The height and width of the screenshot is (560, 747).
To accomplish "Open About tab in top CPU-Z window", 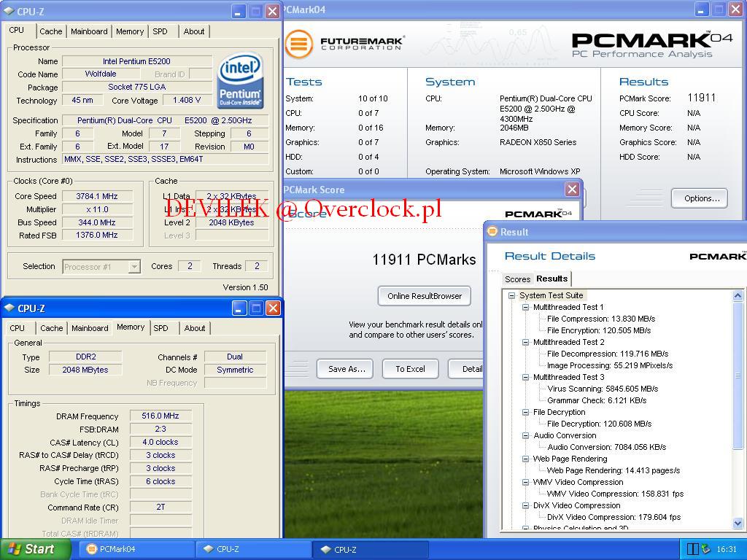I will [x=194, y=31].
